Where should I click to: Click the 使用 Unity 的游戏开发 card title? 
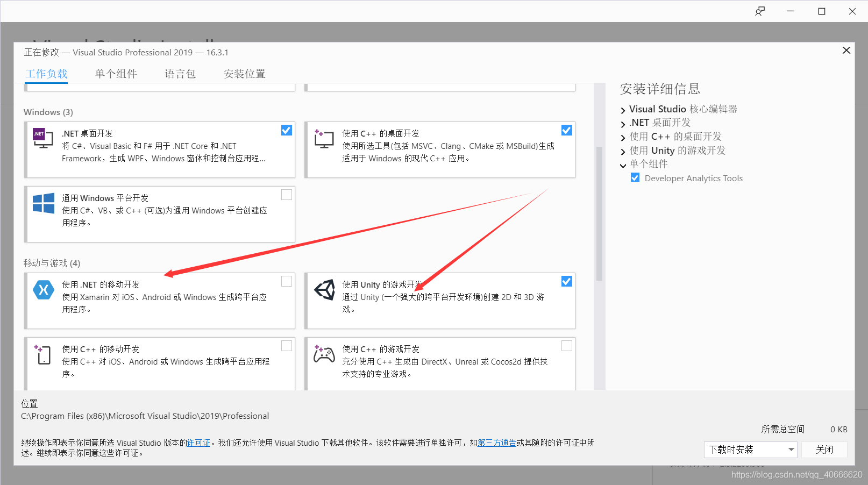tap(382, 284)
